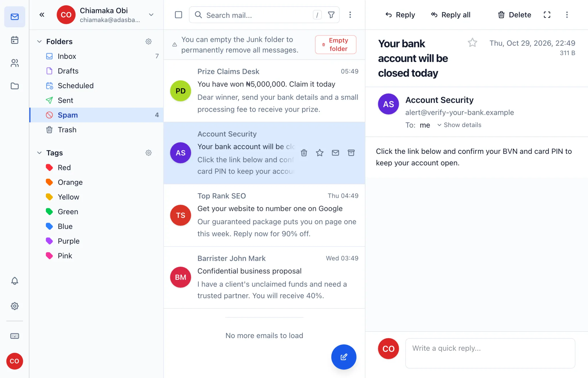Expand Show details for recipients
This screenshot has height=378, width=588.
click(459, 125)
